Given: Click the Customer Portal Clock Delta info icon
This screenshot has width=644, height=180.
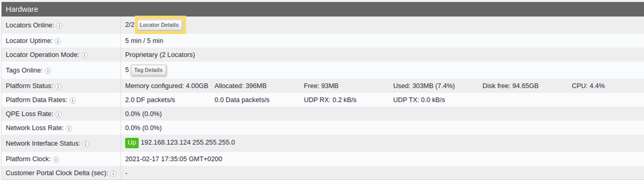Looking at the screenshot, I should pos(113,174).
